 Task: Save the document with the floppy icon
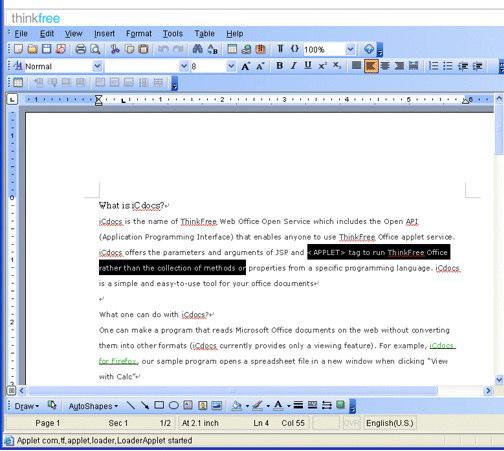pyautogui.click(x=46, y=49)
